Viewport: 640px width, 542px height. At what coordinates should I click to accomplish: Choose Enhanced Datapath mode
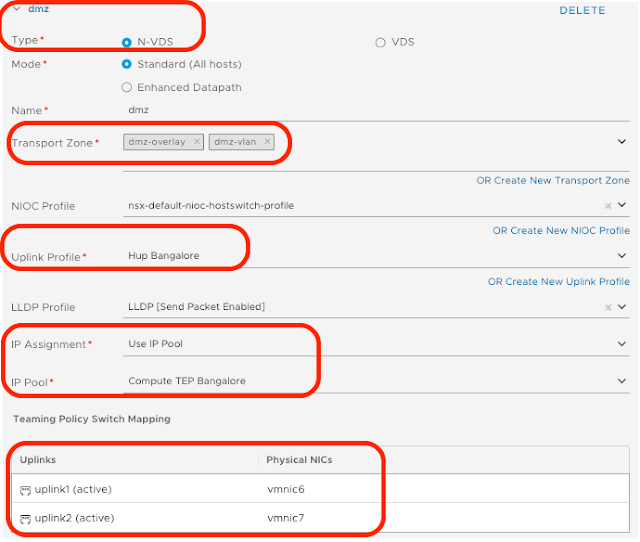pyautogui.click(x=127, y=87)
